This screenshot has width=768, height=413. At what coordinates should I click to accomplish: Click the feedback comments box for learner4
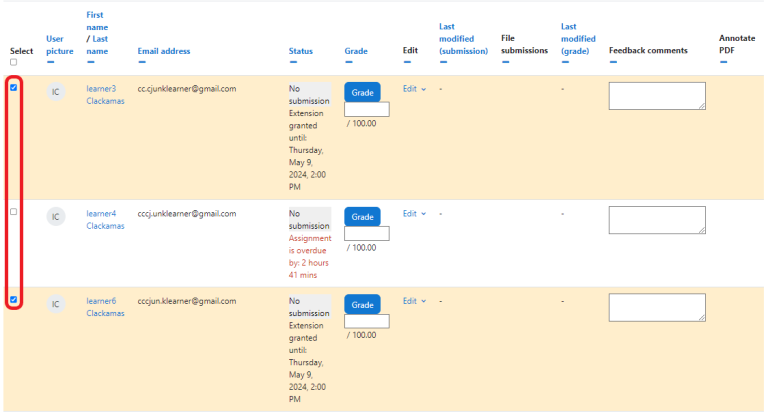pos(657,220)
